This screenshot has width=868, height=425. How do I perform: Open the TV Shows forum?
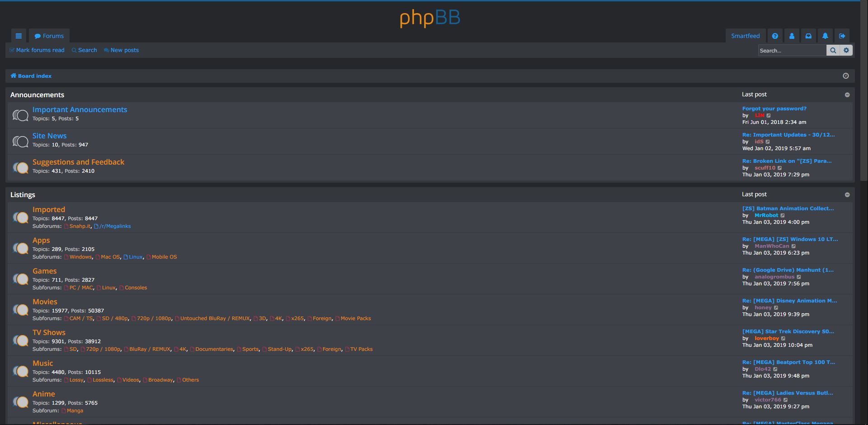pyautogui.click(x=49, y=333)
